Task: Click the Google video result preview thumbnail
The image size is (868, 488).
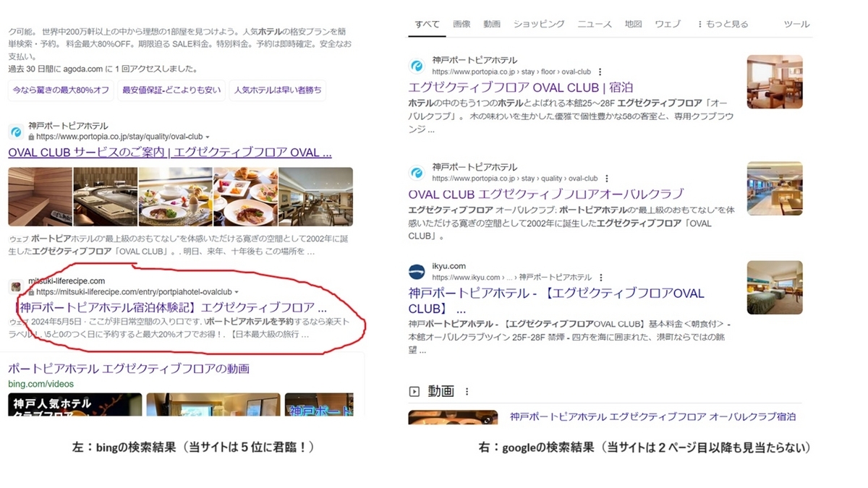Action: pos(452,417)
